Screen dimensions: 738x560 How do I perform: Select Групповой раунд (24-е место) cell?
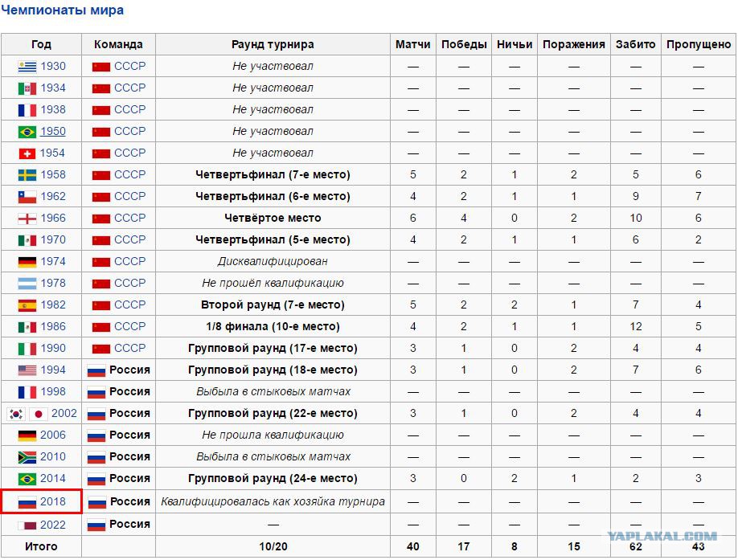273,478
